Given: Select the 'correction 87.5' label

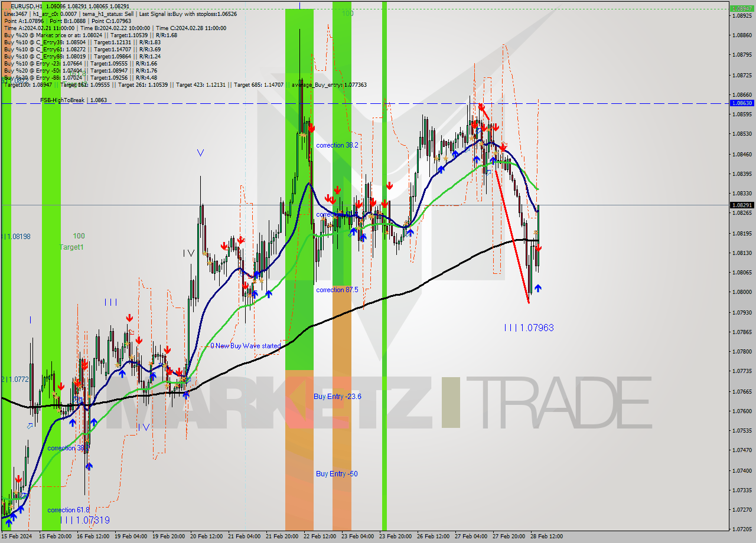Looking at the screenshot, I should (x=338, y=290).
